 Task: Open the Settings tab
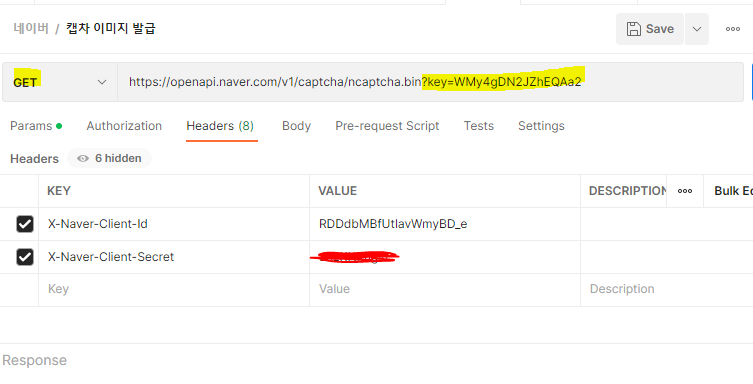tap(541, 126)
